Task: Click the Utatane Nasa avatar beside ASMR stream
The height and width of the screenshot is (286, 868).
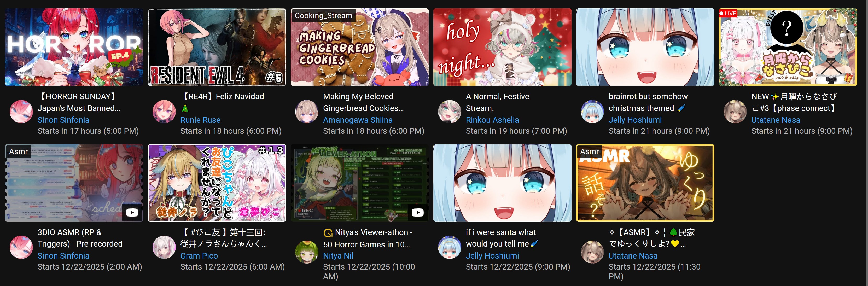Action: (x=592, y=252)
